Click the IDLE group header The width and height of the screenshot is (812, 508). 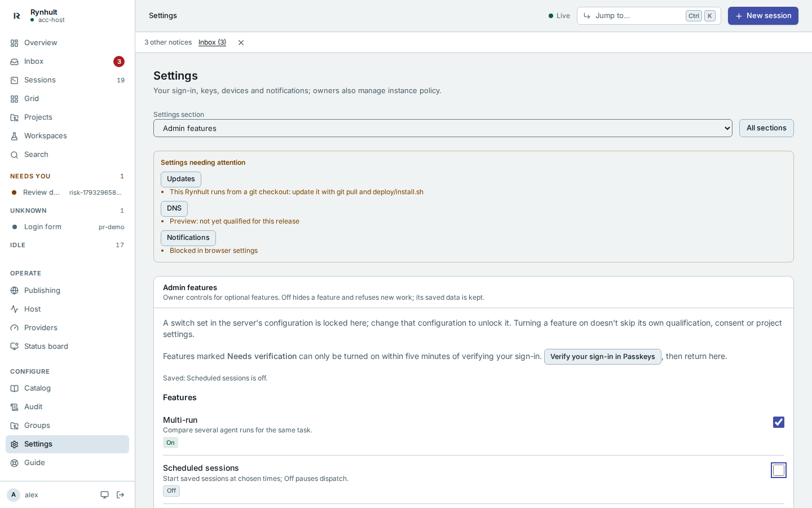pyautogui.click(x=67, y=245)
